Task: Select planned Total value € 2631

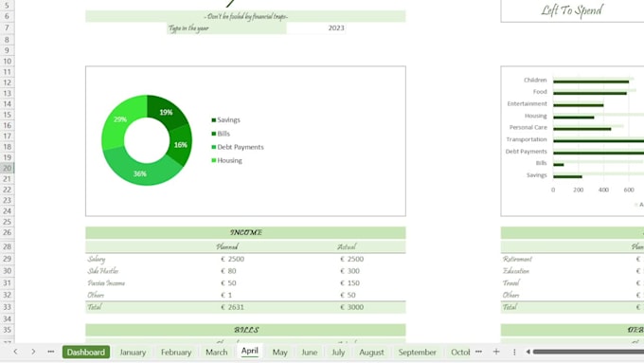Action: click(232, 307)
